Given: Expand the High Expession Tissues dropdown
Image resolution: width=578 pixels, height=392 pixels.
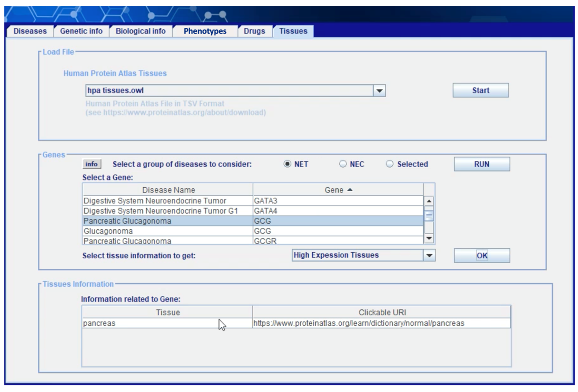Looking at the screenshot, I should (x=429, y=255).
